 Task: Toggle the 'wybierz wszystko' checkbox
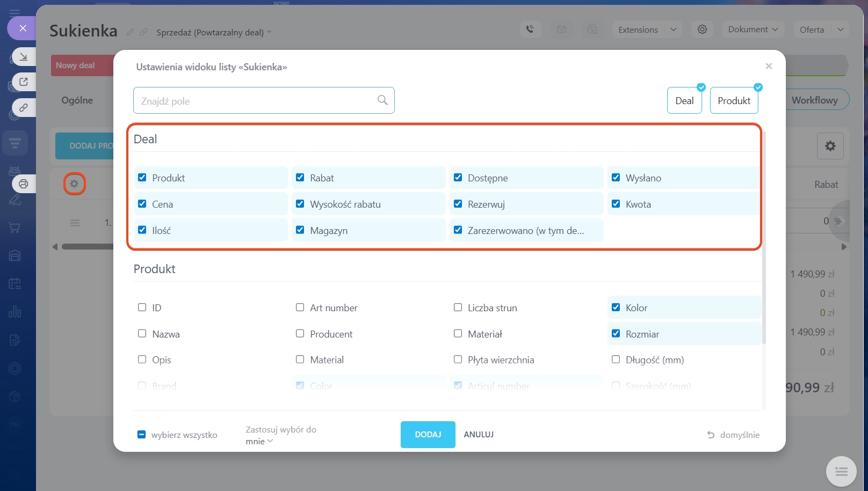click(142, 435)
